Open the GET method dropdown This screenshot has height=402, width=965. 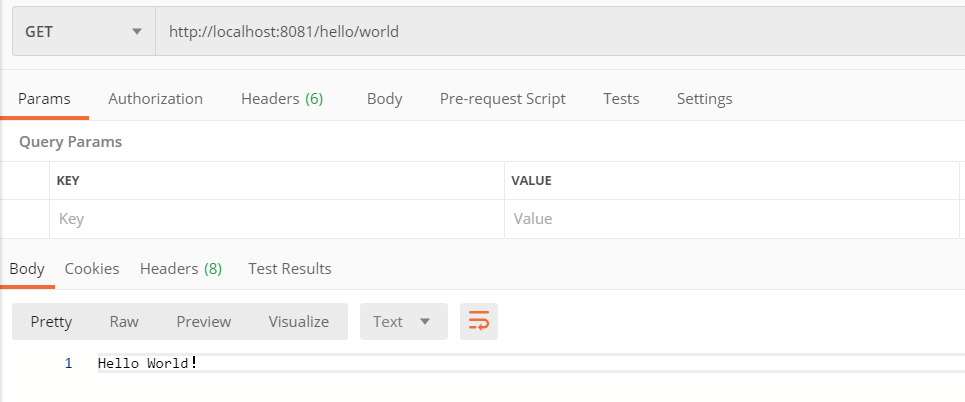(x=84, y=31)
